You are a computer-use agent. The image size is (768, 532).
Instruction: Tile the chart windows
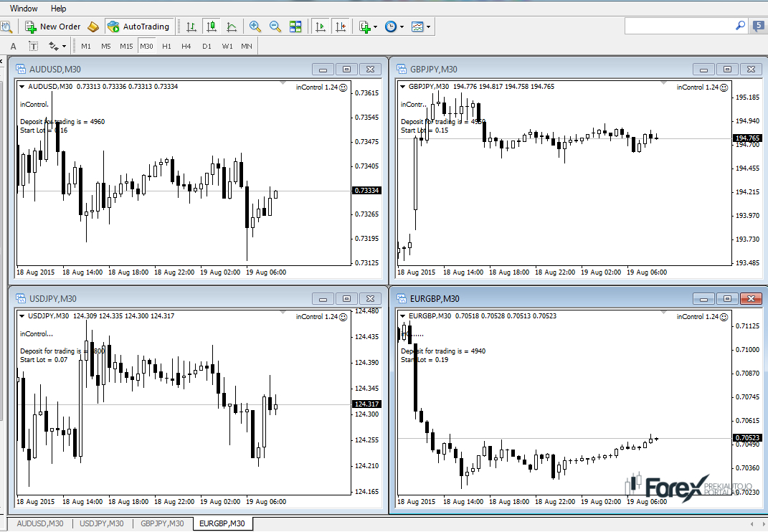click(x=295, y=27)
